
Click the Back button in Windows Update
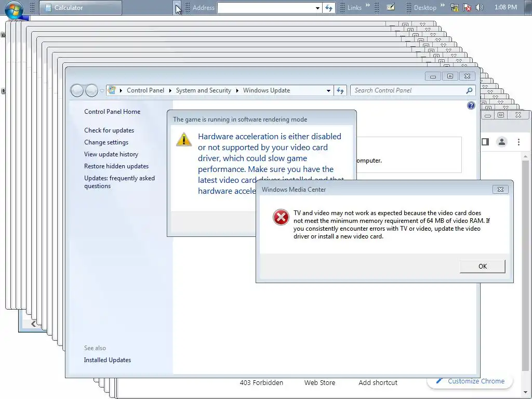coord(77,90)
